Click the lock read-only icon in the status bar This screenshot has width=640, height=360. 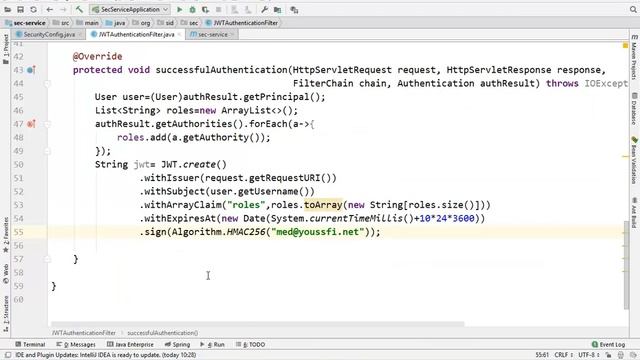click(x=609, y=355)
